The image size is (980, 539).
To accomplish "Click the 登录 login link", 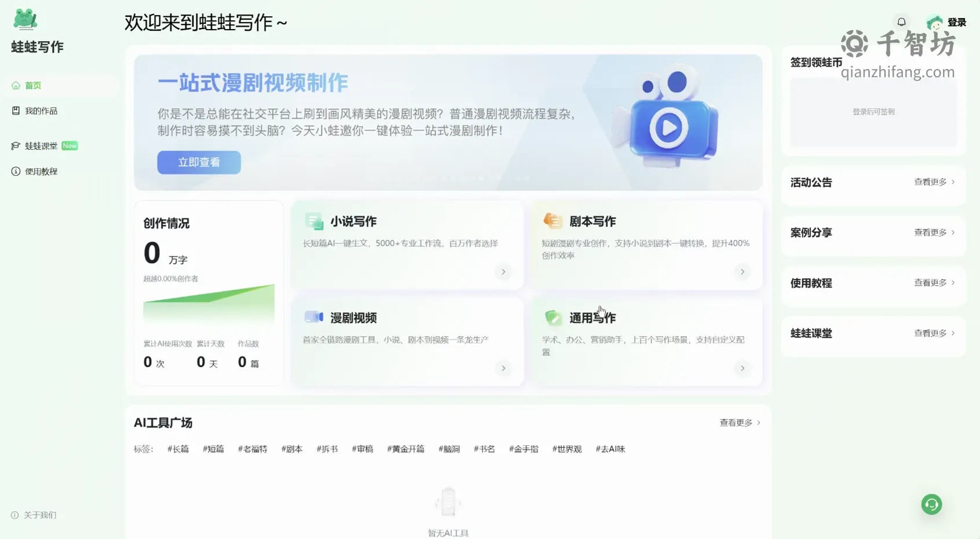I will click(957, 22).
